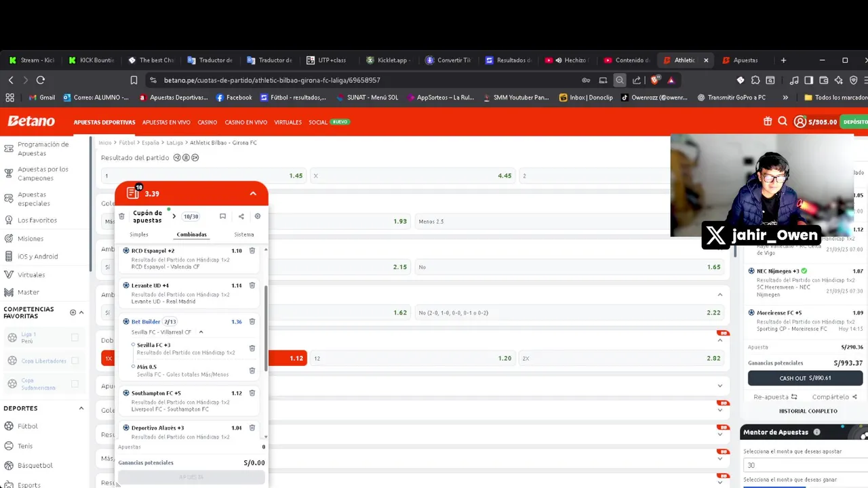Toggle Copa Libertadores favorite checkbox

75,361
